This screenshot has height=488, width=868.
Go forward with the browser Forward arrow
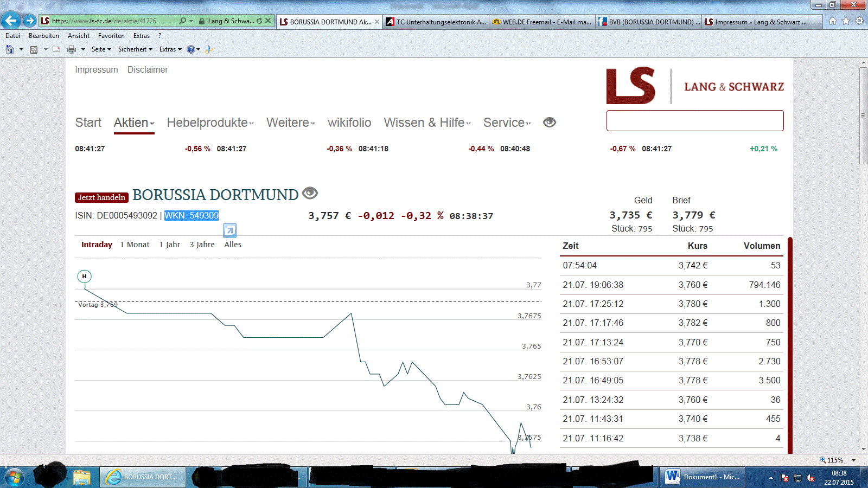[x=30, y=21]
